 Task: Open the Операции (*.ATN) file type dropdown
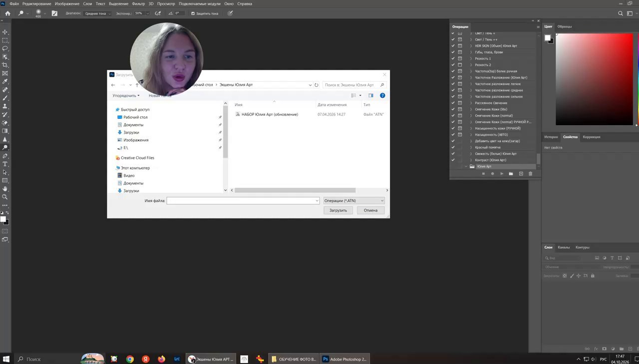(x=354, y=200)
